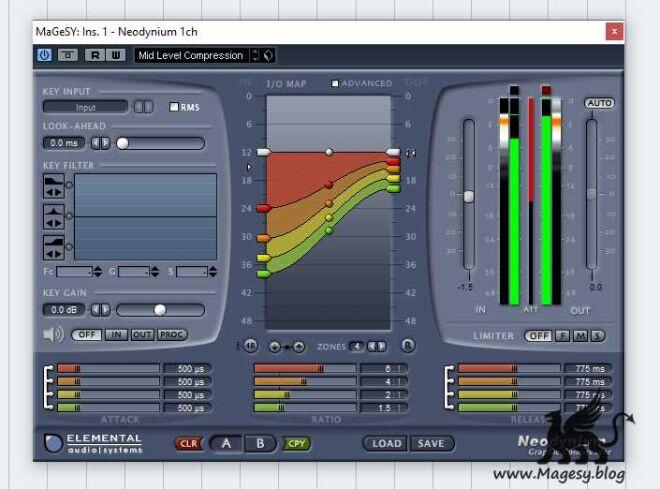Set Limiter to M mode
The width and height of the screenshot is (660, 489).
(x=580, y=336)
